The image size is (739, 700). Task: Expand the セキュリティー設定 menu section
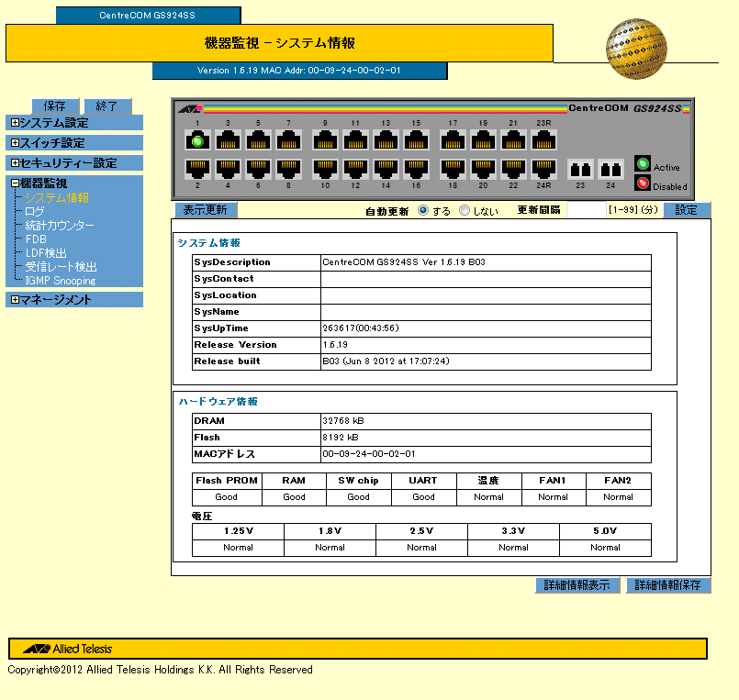15,163
